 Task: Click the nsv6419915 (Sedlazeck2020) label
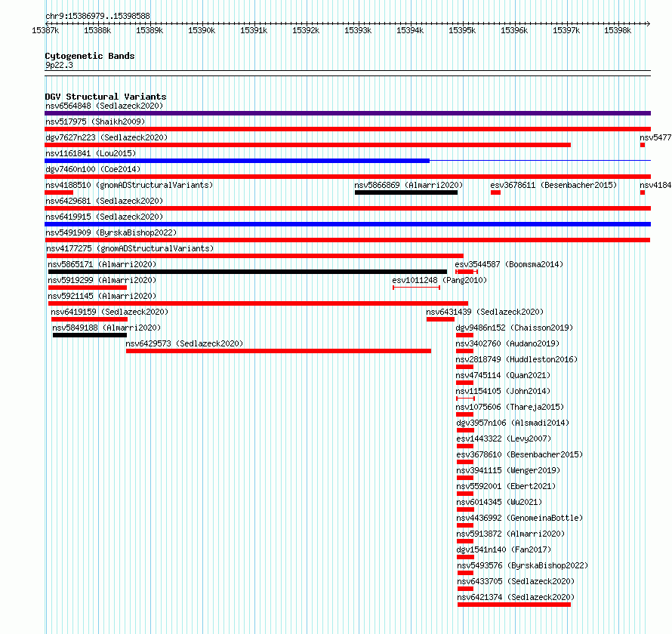(x=104, y=217)
